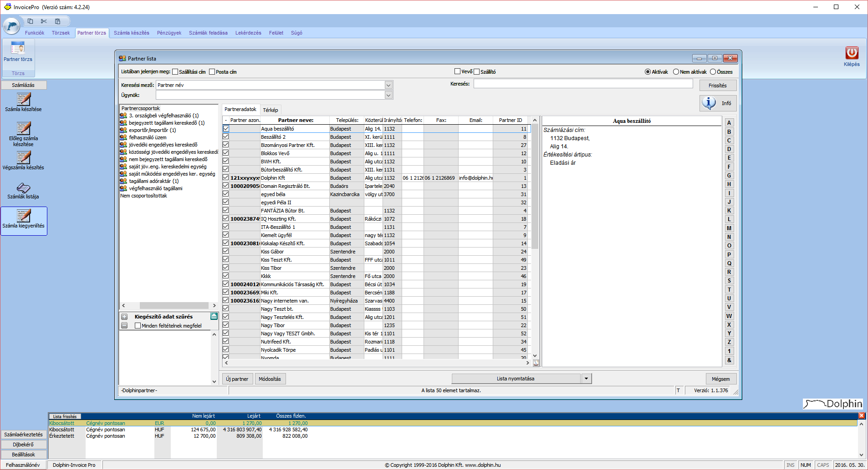Open Számlák listája sidebar icon

pos(23,191)
